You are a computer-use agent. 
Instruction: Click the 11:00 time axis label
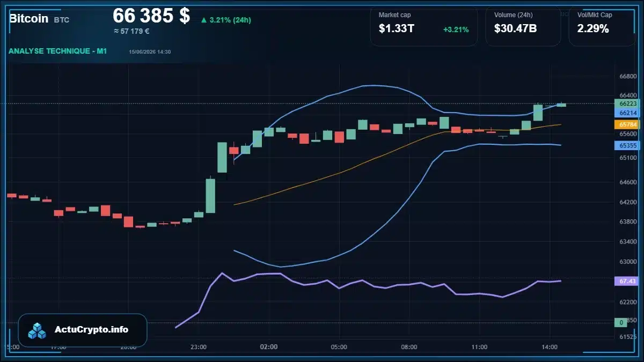479,347
